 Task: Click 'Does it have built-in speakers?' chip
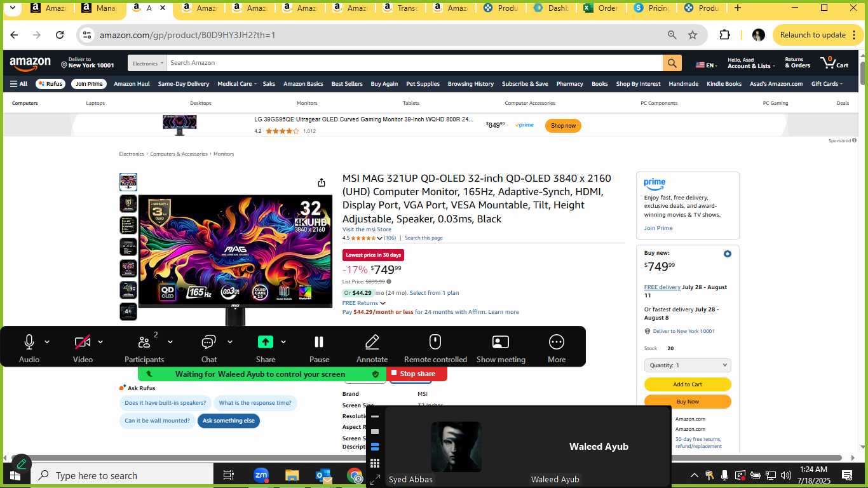click(165, 403)
